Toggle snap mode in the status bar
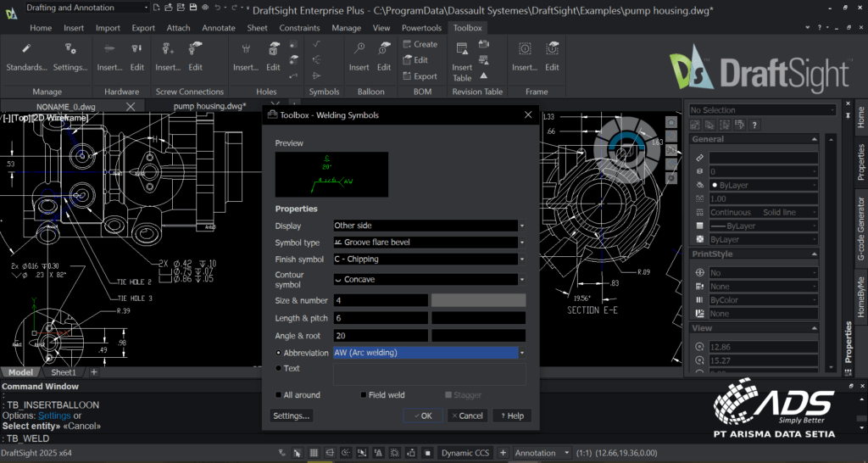The width and height of the screenshot is (868, 463). point(298,453)
